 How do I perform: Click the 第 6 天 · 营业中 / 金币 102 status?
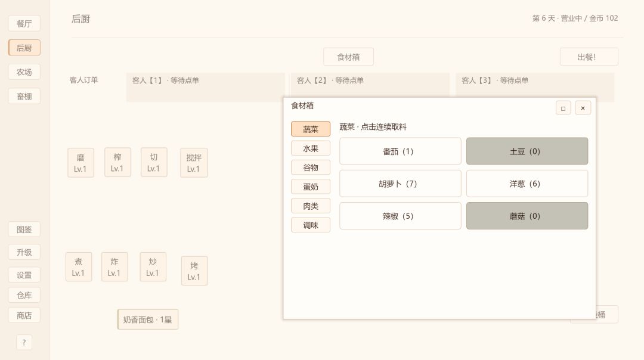[x=575, y=18]
